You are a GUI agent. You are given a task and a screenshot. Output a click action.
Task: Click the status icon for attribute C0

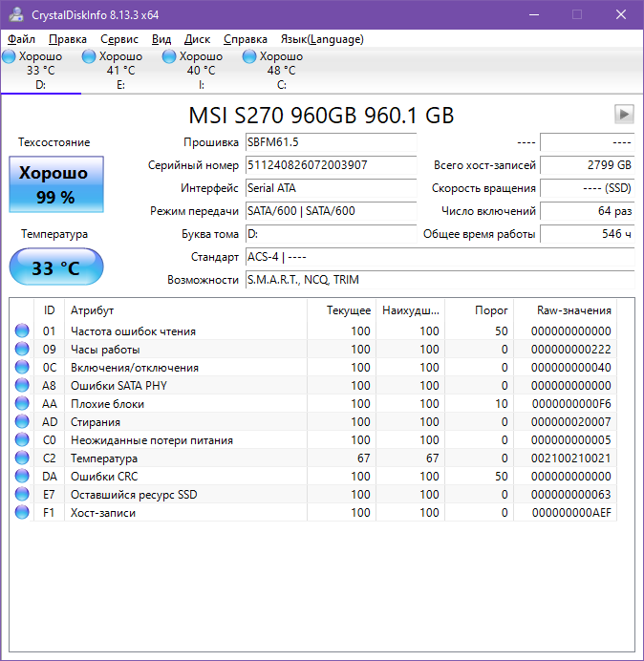pyautogui.click(x=22, y=439)
